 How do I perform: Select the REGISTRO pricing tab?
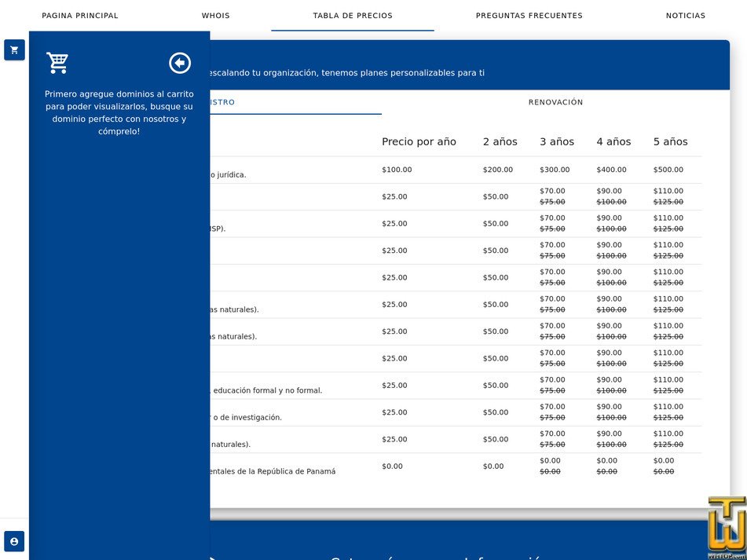pos(224,102)
